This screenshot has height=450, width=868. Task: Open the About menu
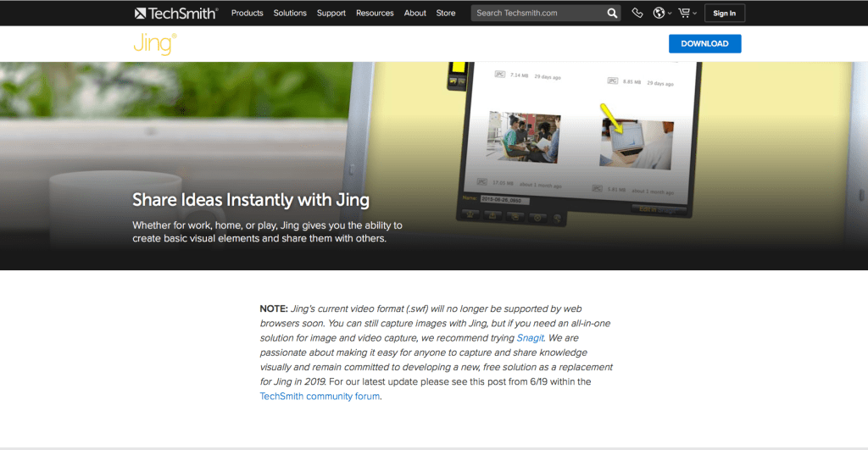pyautogui.click(x=415, y=13)
